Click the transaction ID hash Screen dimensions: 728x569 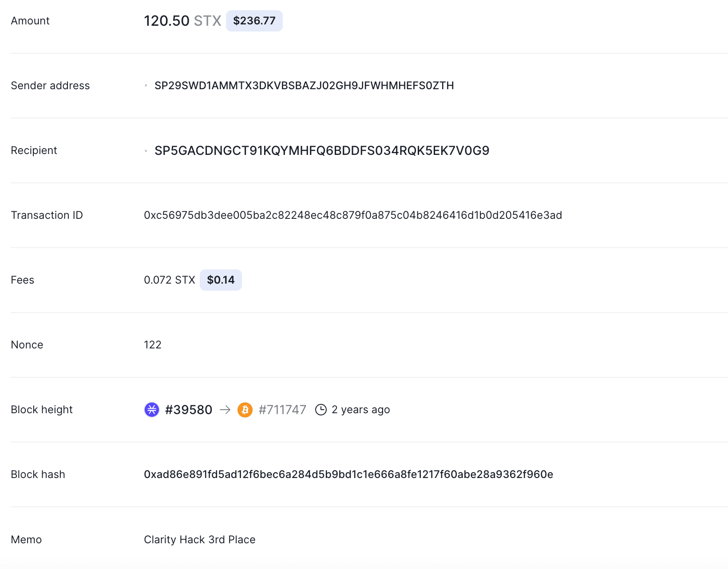(x=353, y=215)
